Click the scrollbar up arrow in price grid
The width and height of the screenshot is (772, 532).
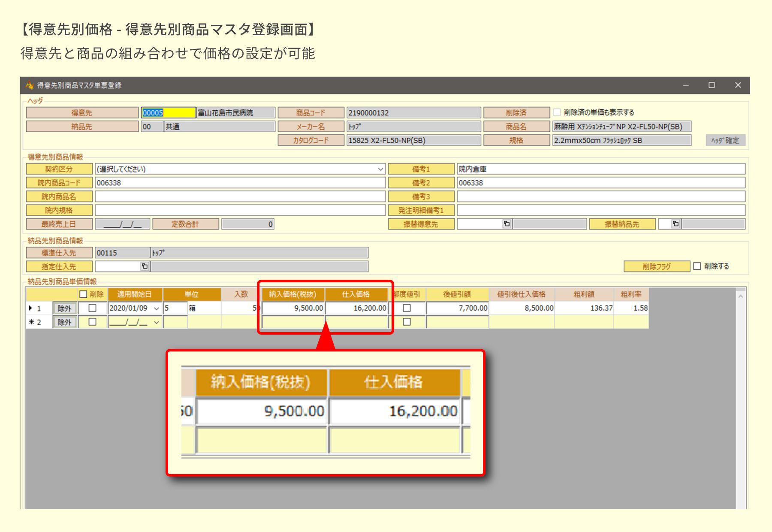click(740, 296)
